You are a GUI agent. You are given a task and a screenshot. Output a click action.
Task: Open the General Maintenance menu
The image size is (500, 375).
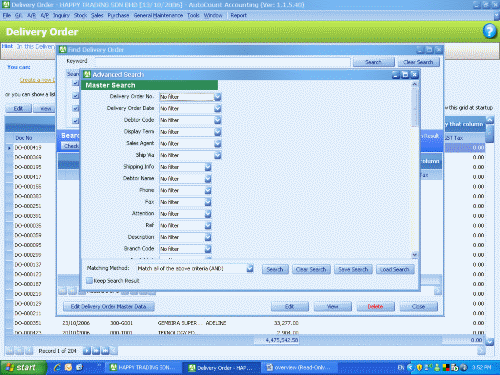[x=158, y=15]
